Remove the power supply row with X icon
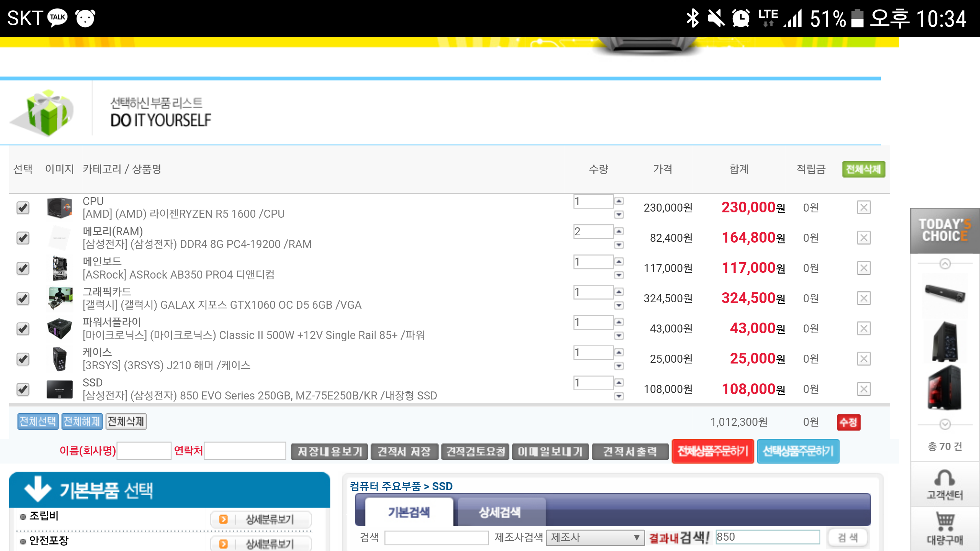The height and width of the screenshot is (551, 980). [864, 328]
